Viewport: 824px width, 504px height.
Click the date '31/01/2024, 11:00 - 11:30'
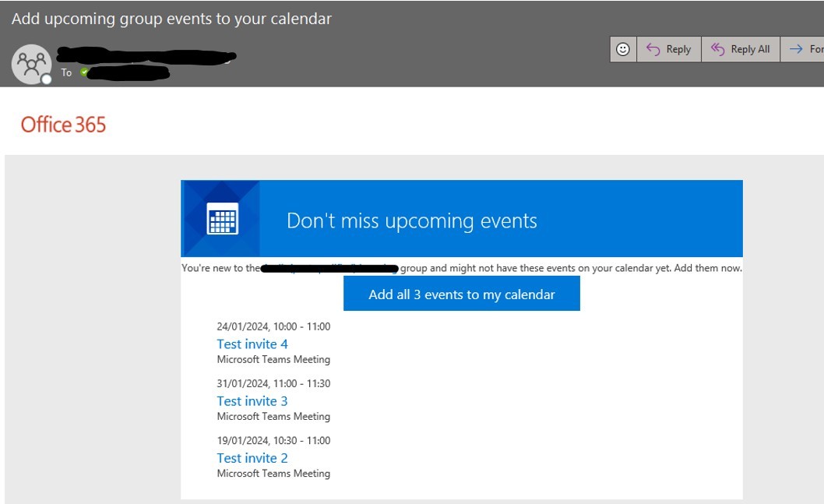coord(273,384)
